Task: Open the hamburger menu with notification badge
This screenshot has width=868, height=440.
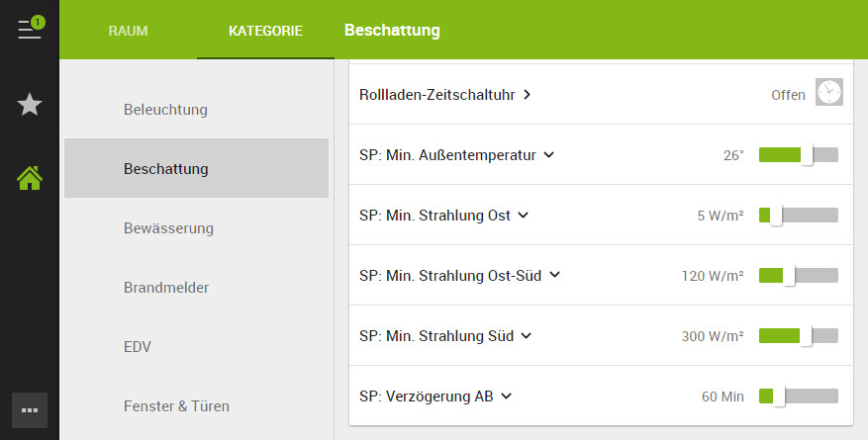Action: point(30,29)
